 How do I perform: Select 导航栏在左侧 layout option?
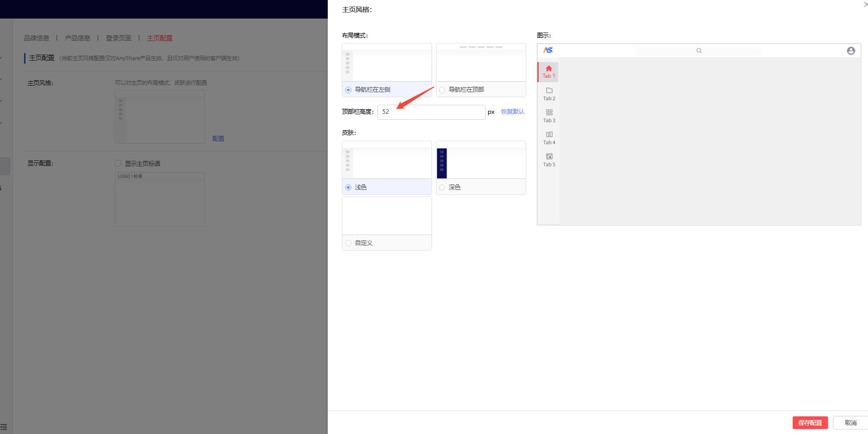click(x=348, y=90)
